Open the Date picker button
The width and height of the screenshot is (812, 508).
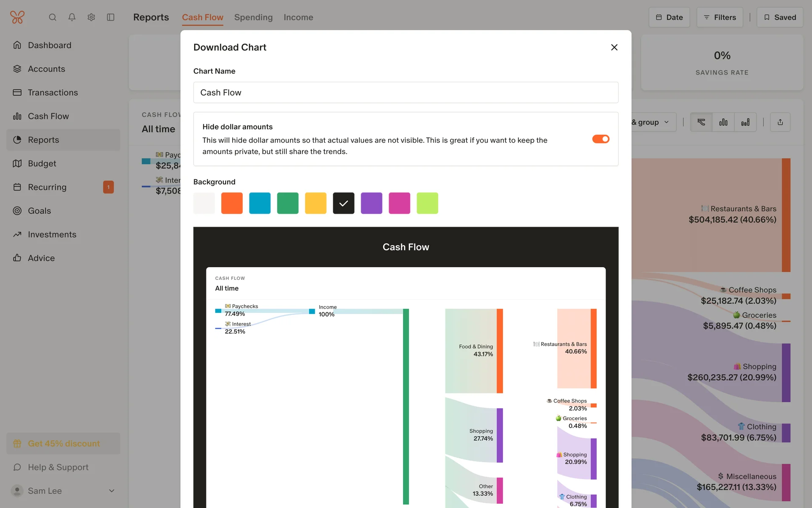pyautogui.click(x=669, y=17)
